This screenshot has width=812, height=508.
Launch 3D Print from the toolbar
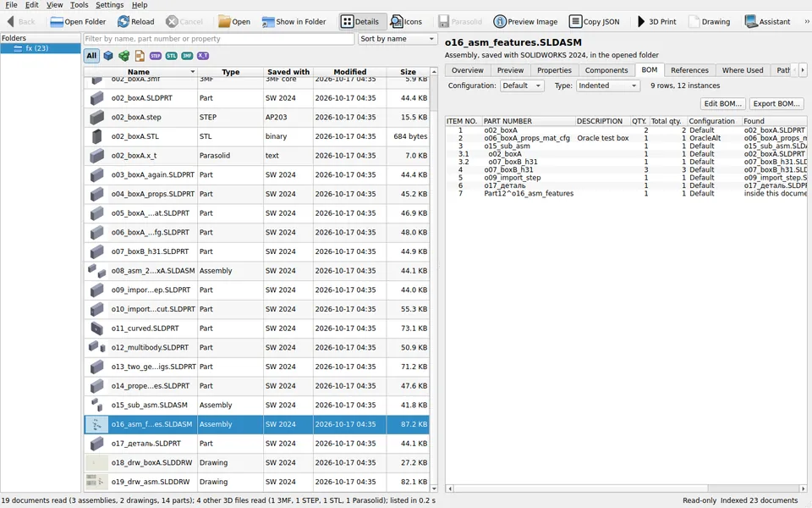656,22
